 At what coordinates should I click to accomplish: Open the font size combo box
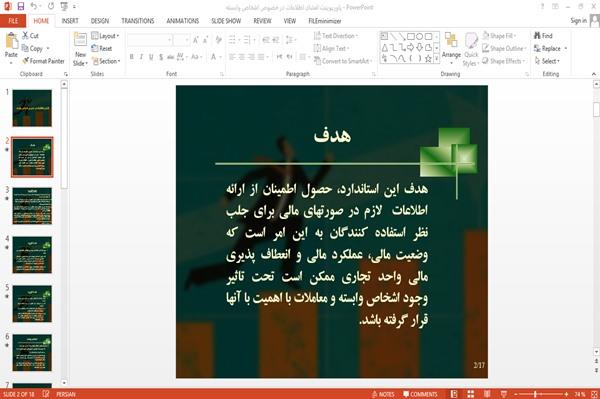[x=181, y=39]
